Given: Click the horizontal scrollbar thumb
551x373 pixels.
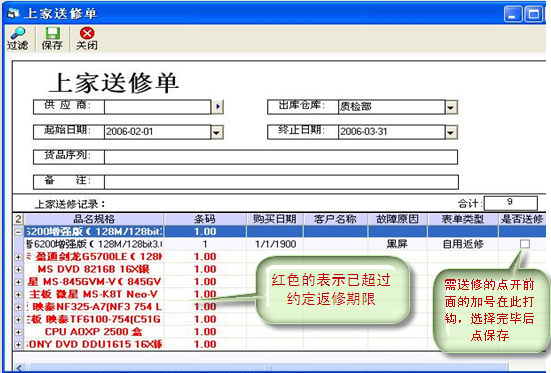Looking at the screenshot, I should [268, 368].
